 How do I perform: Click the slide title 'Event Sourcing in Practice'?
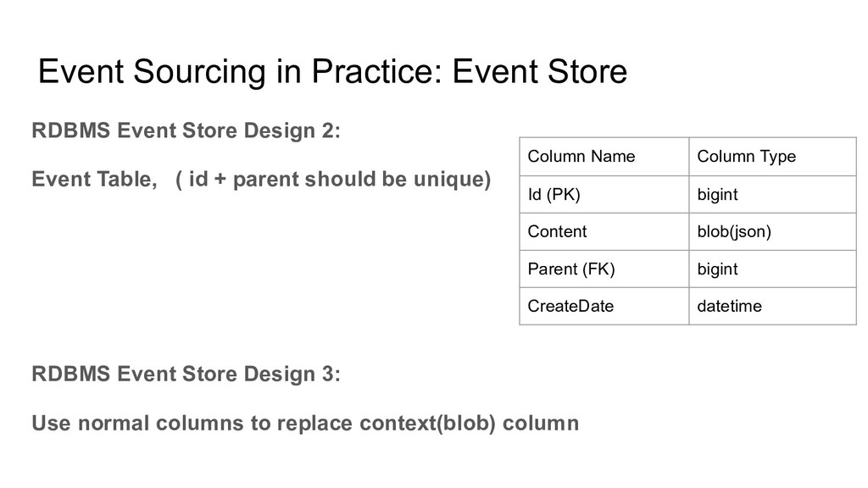click(x=332, y=72)
